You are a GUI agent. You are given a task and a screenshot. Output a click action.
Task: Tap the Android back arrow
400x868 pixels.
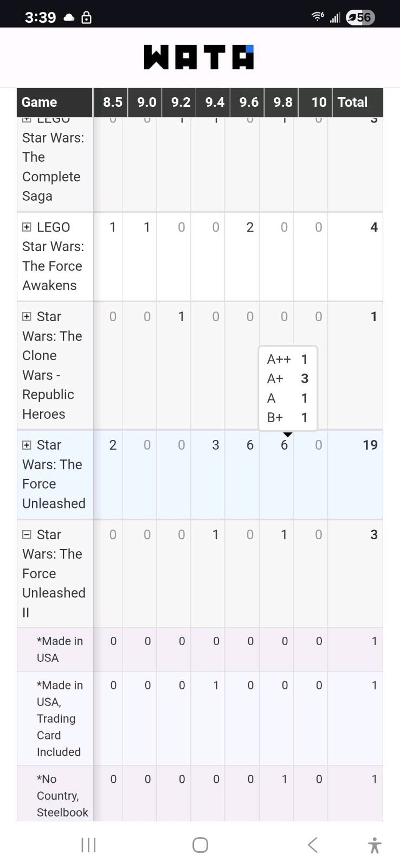313,845
